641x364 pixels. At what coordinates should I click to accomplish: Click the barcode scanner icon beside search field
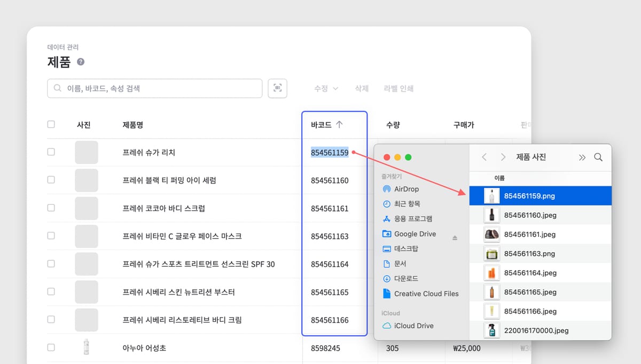(x=277, y=88)
